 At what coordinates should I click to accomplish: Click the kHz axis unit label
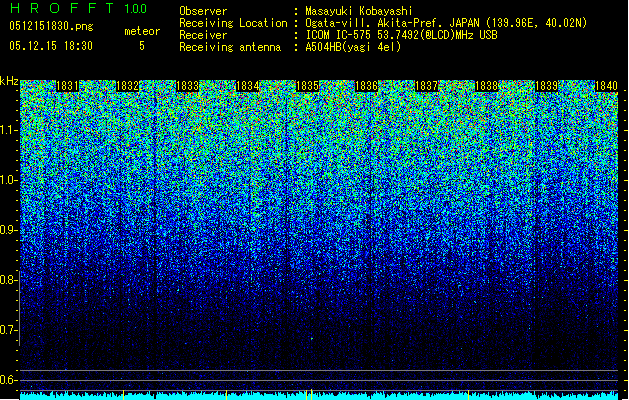[x=9, y=81]
